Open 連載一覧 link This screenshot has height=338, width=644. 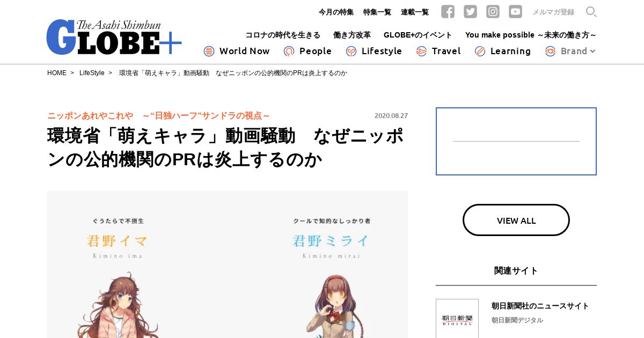415,12
